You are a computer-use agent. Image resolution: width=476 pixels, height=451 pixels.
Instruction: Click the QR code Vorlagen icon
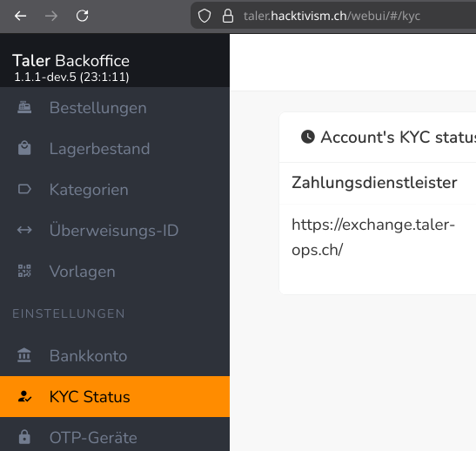tap(24, 271)
